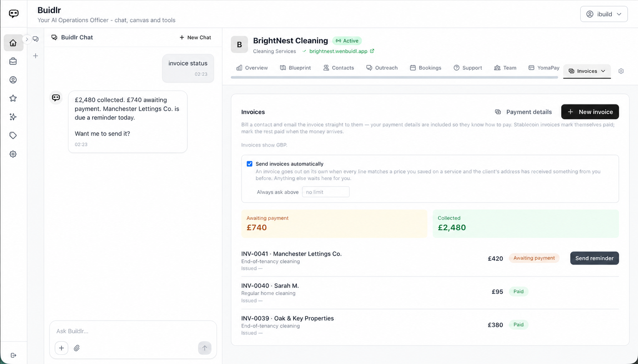
Task: Click the attachment paperclip icon
Action: (77, 348)
